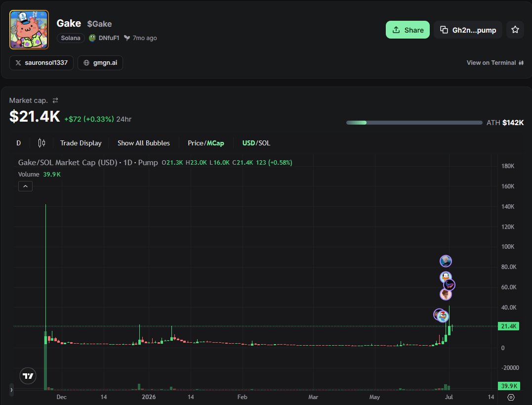Click the TradingView logo icon

(28, 376)
